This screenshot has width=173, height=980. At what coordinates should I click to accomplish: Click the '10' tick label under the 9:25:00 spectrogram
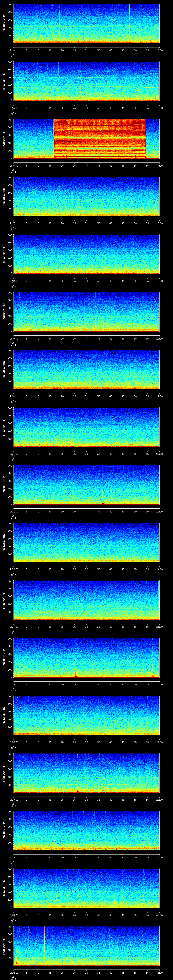[38, 684]
